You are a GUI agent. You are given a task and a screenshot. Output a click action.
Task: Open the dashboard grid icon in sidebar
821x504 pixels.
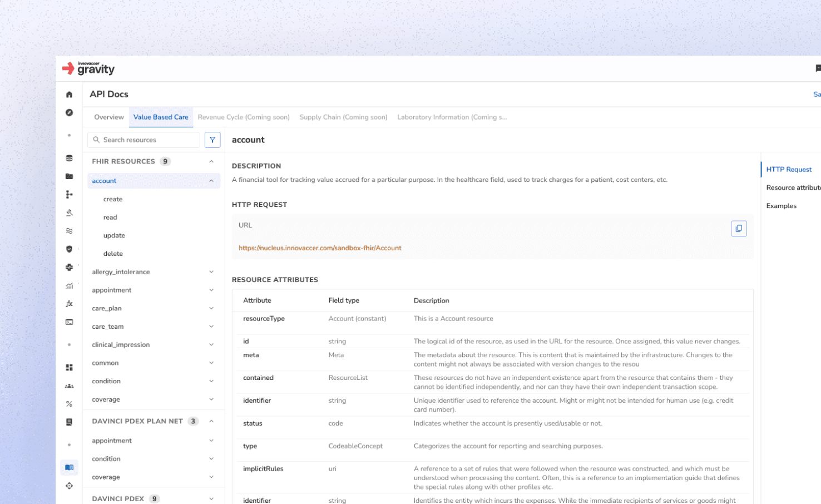69,368
